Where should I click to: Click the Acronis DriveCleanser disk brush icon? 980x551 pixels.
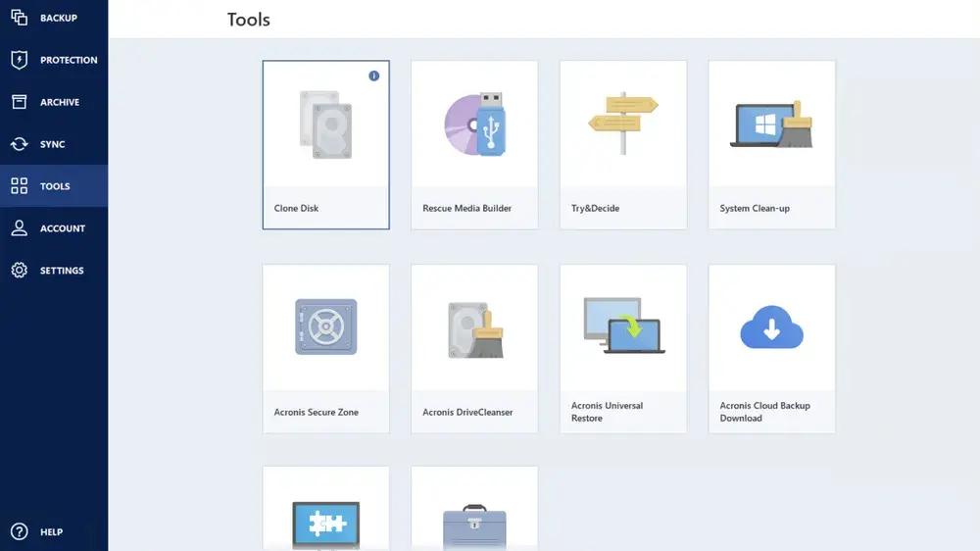pyautogui.click(x=475, y=330)
